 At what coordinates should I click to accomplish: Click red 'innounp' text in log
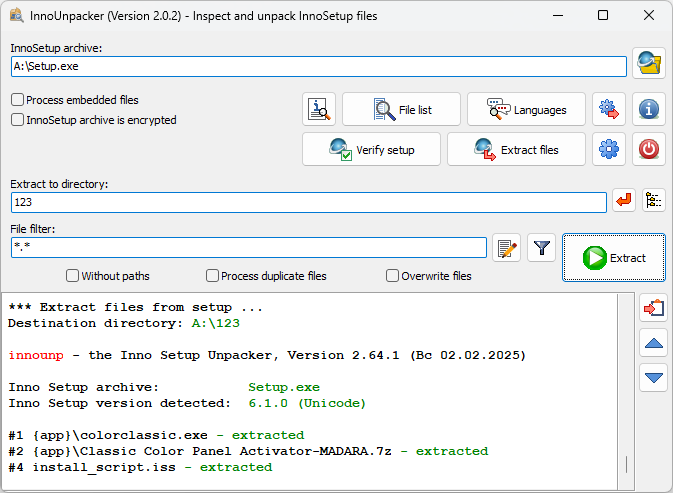tap(36, 355)
